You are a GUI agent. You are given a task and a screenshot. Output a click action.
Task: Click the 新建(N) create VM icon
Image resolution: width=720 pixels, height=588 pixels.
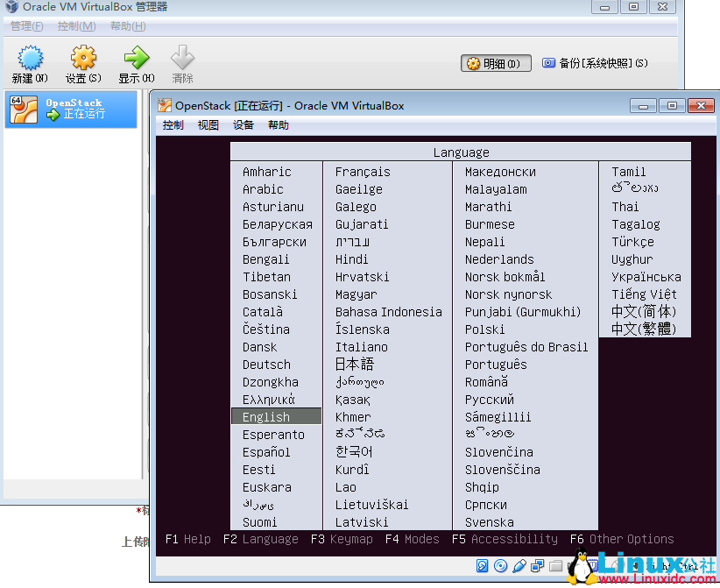tap(29, 62)
